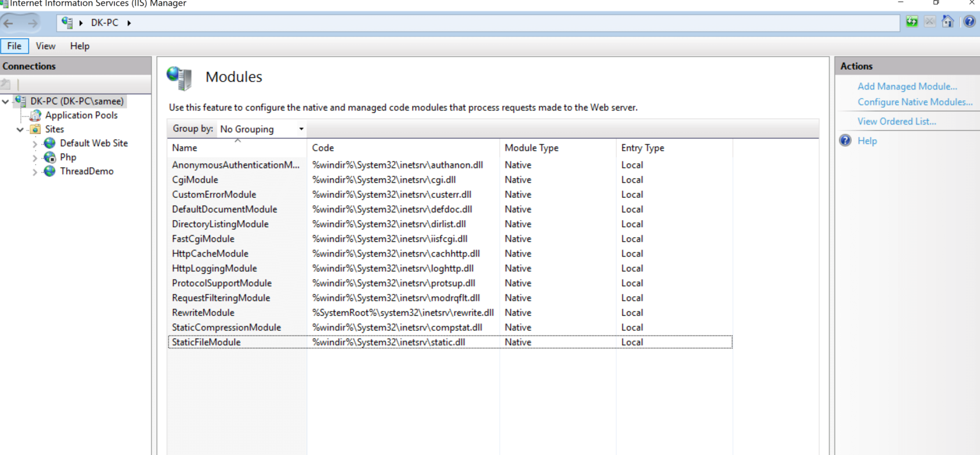Click the blue Help icon in top toolbar
980x455 pixels.
[969, 22]
